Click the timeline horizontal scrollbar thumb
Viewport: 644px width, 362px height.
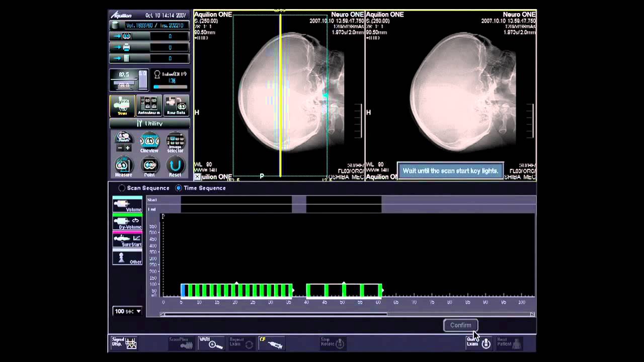(x=276, y=314)
